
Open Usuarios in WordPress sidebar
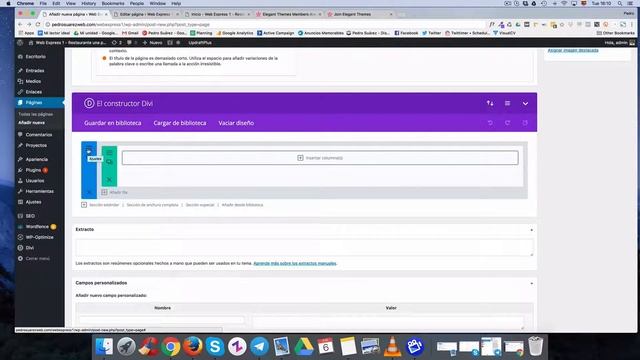point(35,180)
